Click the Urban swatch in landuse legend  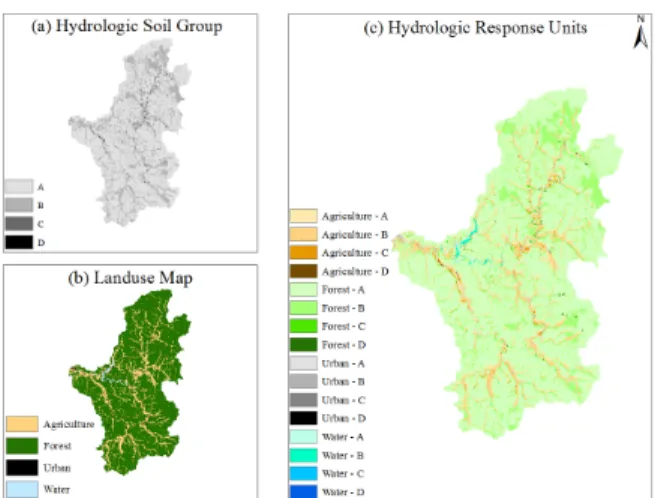pos(22,468)
